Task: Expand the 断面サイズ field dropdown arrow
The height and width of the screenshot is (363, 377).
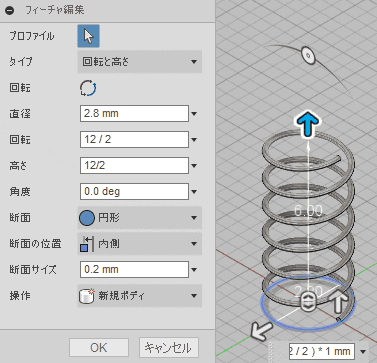Action: 194,270
